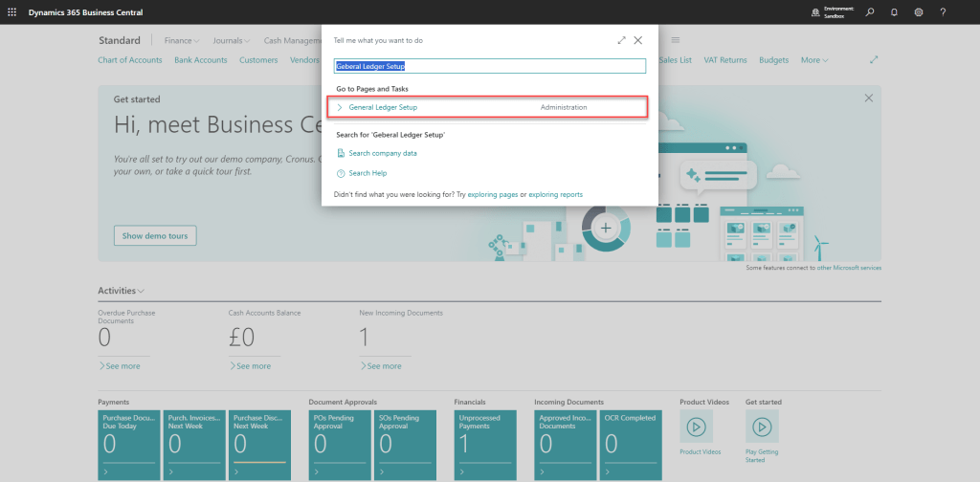Click the Tell Me search text field
Image resolution: width=980 pixels, height=482 pixels.
click(489, 66)
